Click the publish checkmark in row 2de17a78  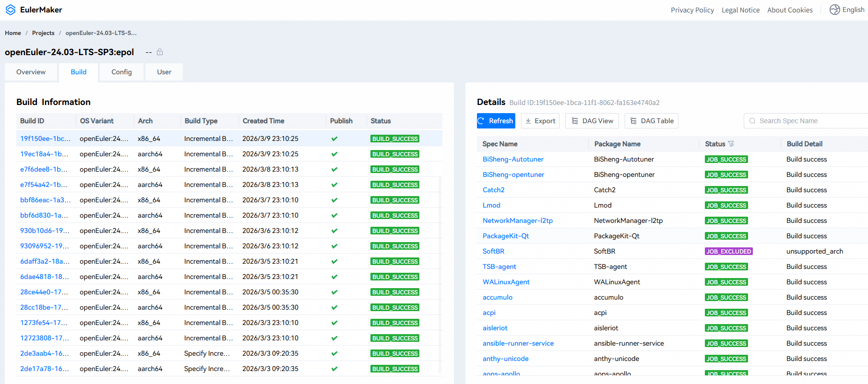tap(334, 369)
